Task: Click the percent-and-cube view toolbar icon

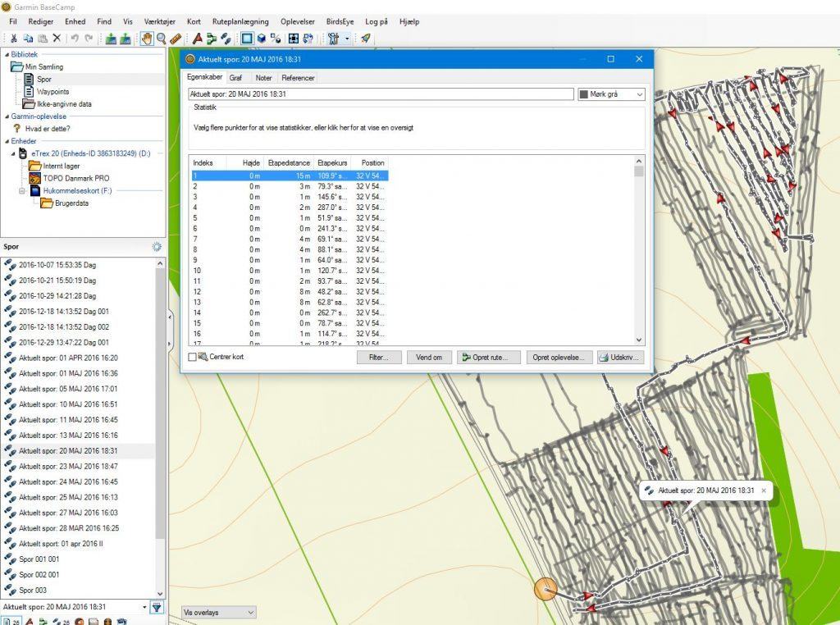Action: click(276, 39)
